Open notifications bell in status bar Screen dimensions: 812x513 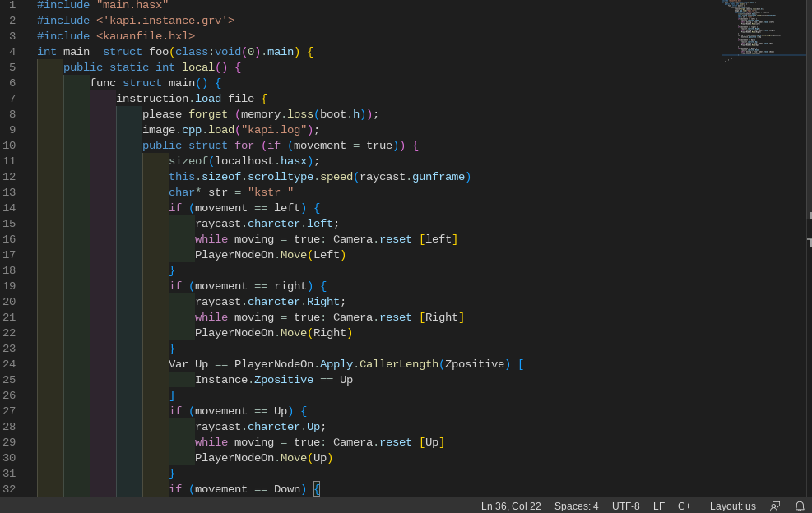(x=800, y=506)
